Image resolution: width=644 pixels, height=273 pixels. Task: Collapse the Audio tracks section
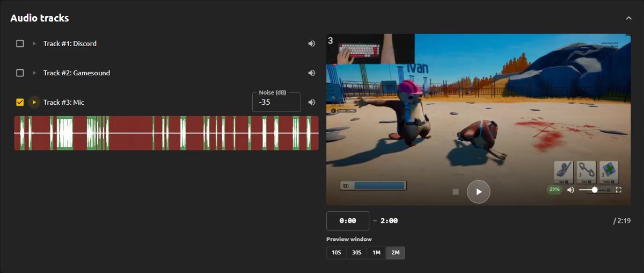pyautogui.click(x=628, y=18)
